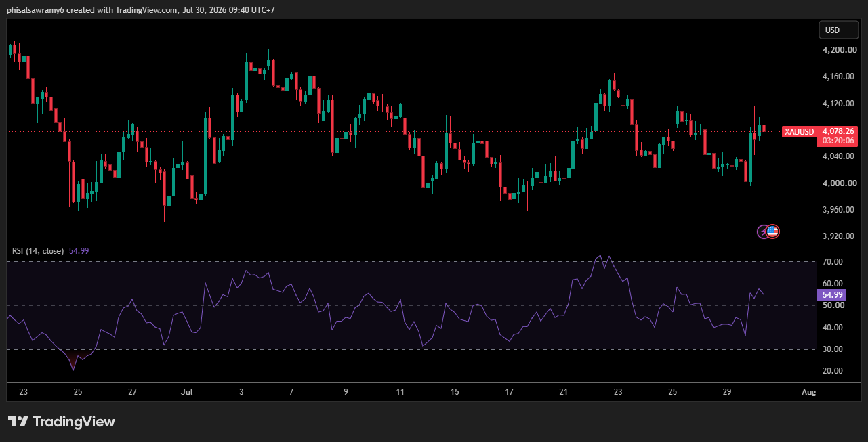This screenshot has width=868, height=442.
Task: Click the 30.00 RSI axis label
Action: click(832, 349)
